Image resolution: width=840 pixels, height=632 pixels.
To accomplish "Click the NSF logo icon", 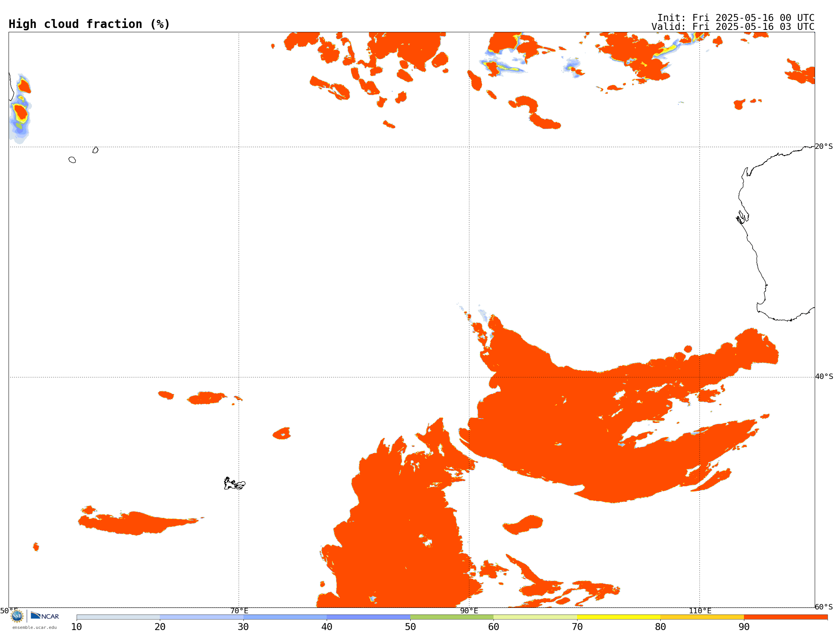I will (x=17, y=616).
